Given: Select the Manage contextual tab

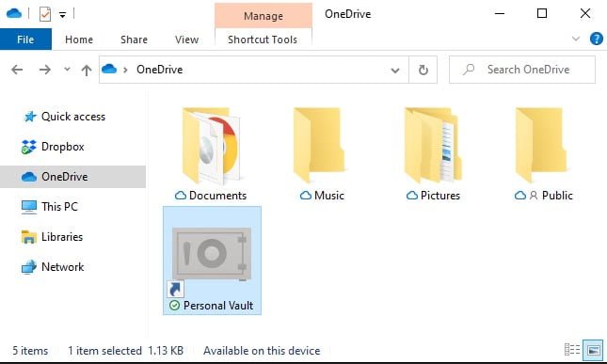Looking at the screenshot, I should [x=264, y=16].
